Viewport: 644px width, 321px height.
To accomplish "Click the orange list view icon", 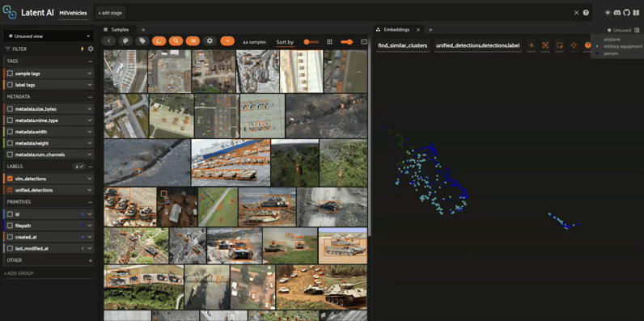I will pyautogui.click(x=193, y=41).
